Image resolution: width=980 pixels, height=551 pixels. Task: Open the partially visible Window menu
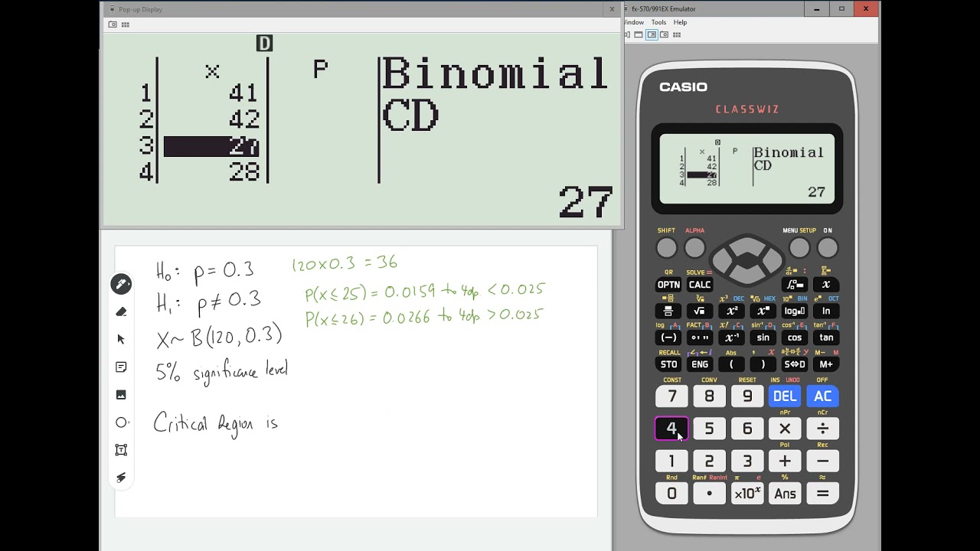pos(634,22)
